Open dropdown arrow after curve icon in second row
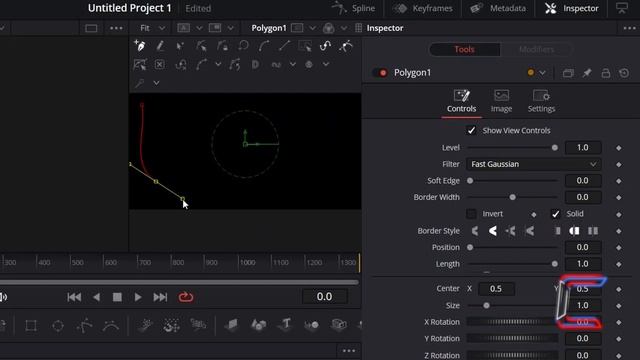Image resolution: width=640 pixels, height=360 pixels. tap(218, 64)
